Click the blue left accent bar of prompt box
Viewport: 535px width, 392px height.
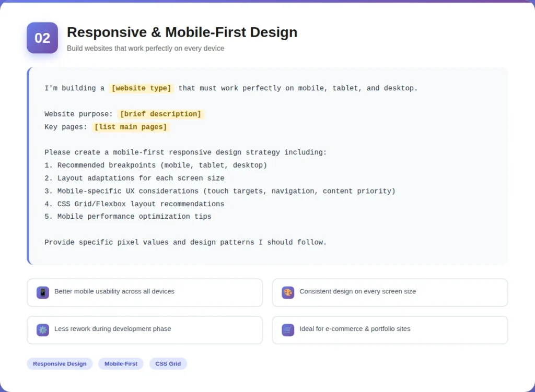(28, 165)
